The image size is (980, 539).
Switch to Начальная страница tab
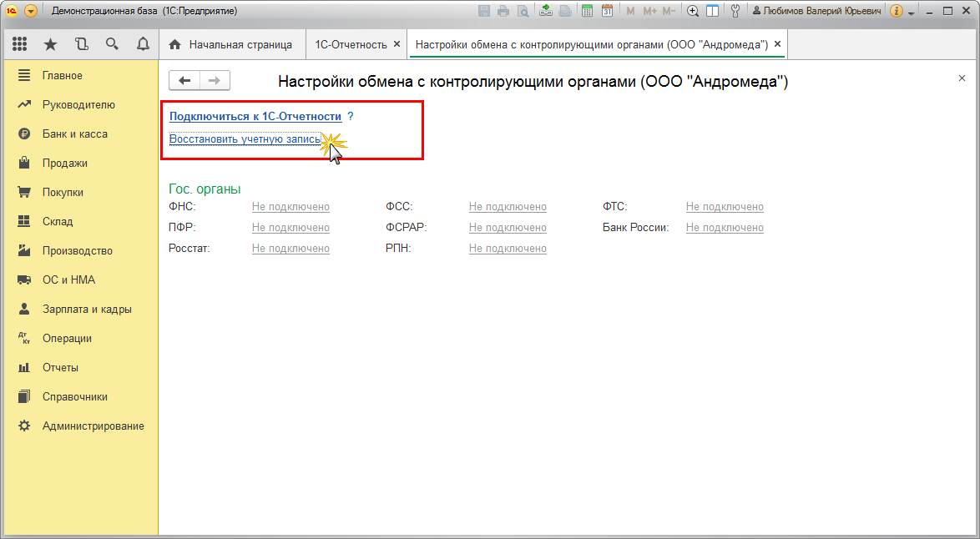232,44
